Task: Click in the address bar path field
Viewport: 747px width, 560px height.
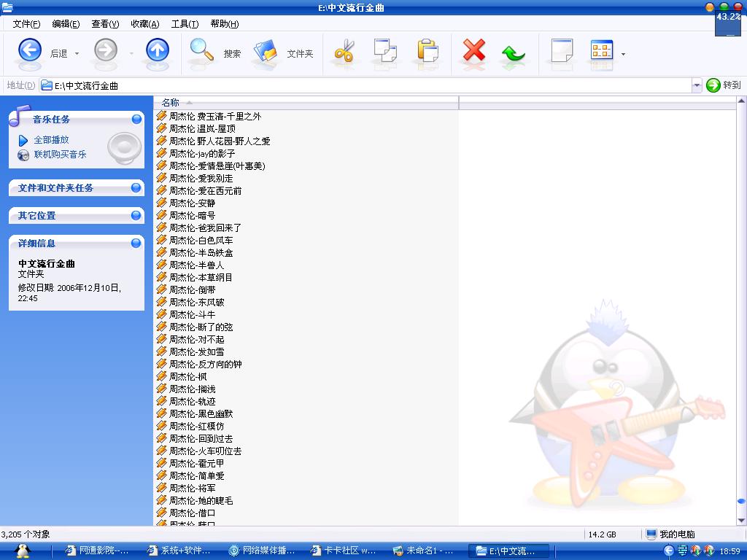Action: coord(365,86)
